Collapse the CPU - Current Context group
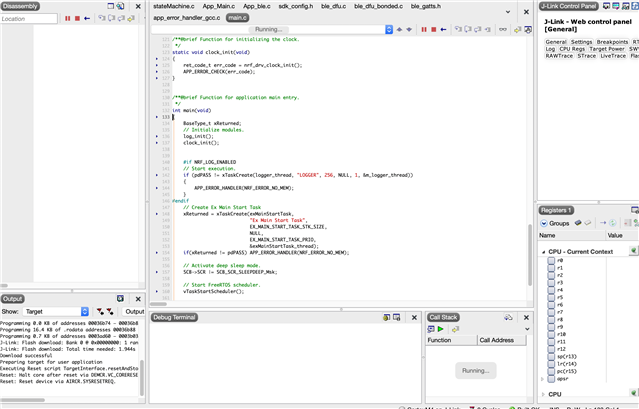Screen dimensions: 639x409 (543, 252)
